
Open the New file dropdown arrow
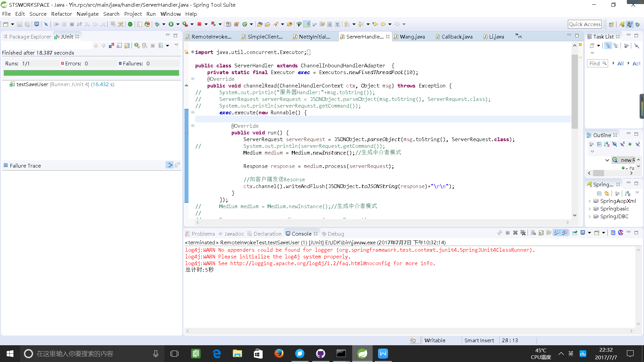[x=12, y=24]
